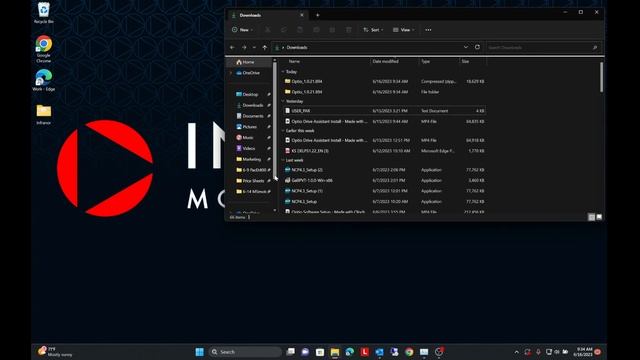Screen dimensions: 640x360
Task: Open the taskbar clock and date
Action: (x=583, y=352)
